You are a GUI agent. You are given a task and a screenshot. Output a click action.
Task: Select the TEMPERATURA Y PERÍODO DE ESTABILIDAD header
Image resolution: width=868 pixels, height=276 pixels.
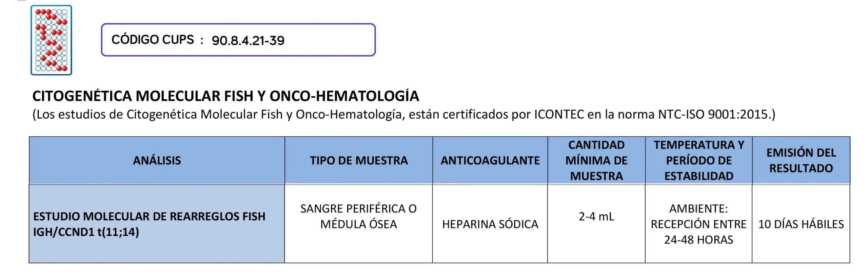(698, 160)
